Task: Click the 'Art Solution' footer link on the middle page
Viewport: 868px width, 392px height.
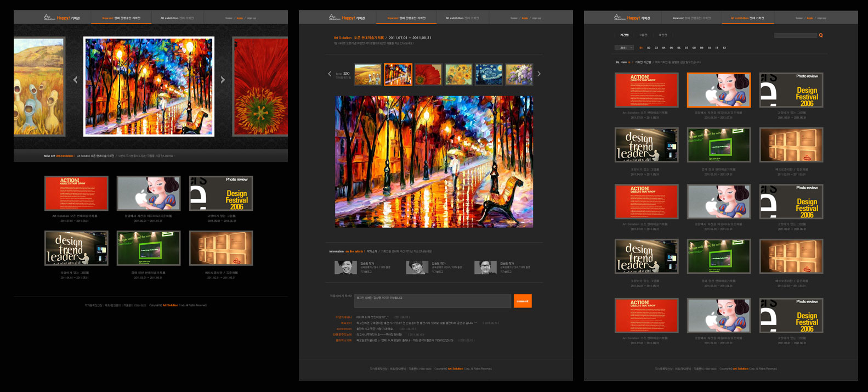Action: [456, 368]
